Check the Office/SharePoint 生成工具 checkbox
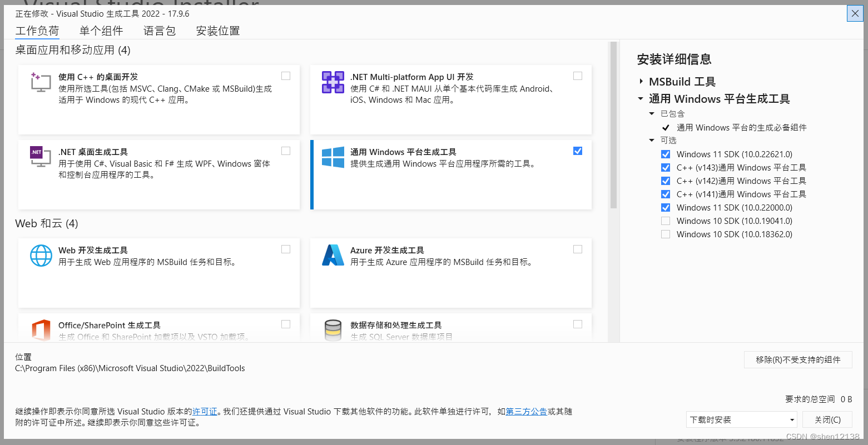This screenshot has height=445, width=868. (286, 324)
